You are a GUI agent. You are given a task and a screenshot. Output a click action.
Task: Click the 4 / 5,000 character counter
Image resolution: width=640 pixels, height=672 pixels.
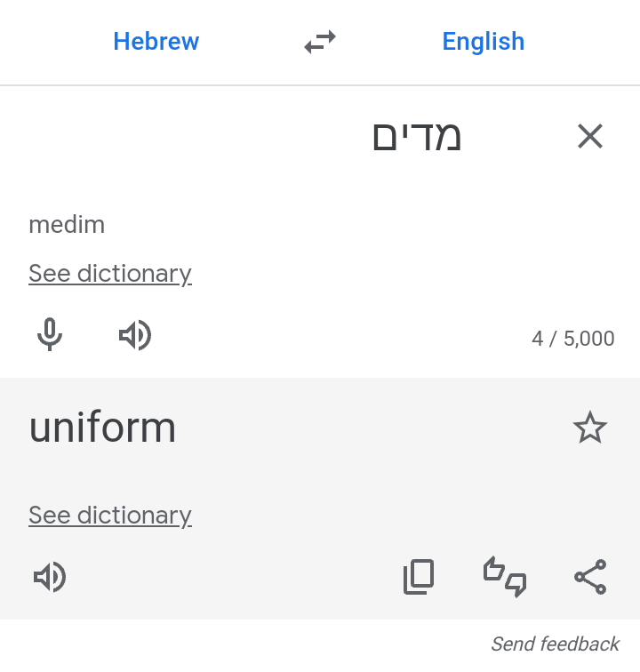point(572,339)
